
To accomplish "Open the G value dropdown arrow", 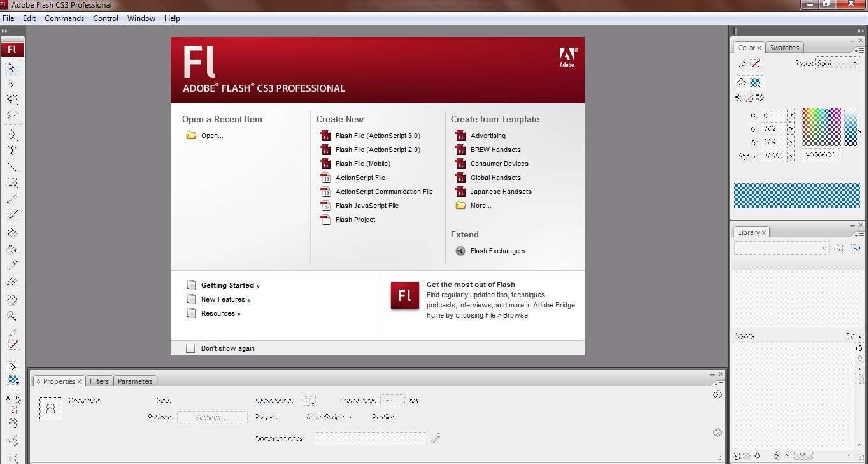I will (791, 129).
